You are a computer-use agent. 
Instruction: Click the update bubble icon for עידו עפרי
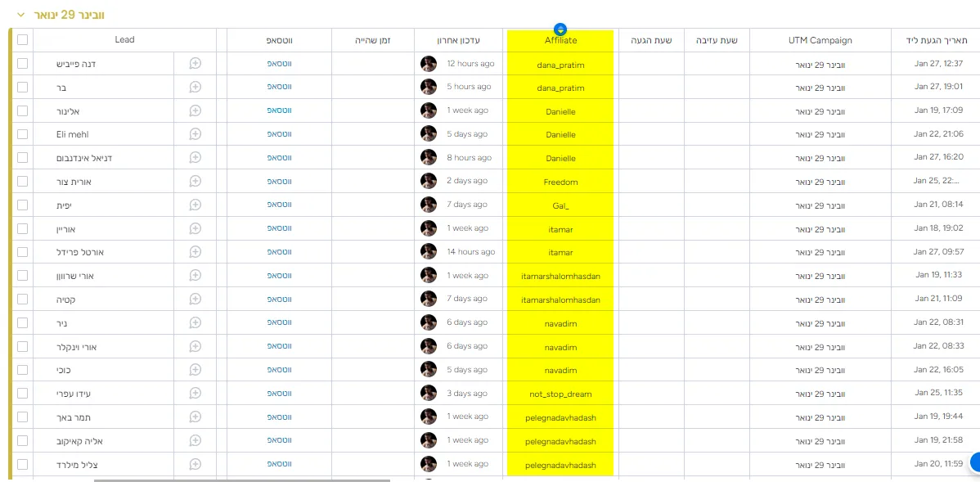(195, 394)
